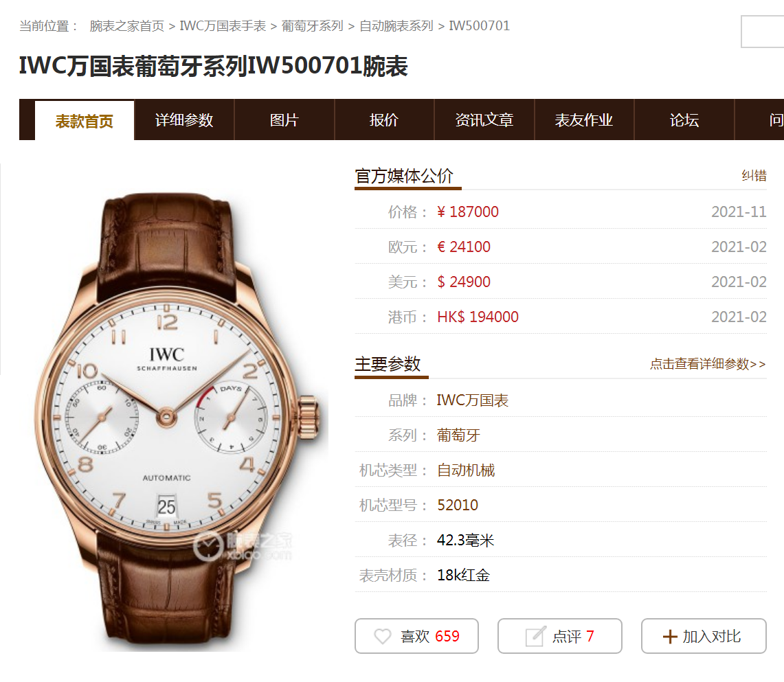Click the heart icon on the 喜欢 button
The height and width of the screenshot is (682, 784).
(x=383, y=636)
